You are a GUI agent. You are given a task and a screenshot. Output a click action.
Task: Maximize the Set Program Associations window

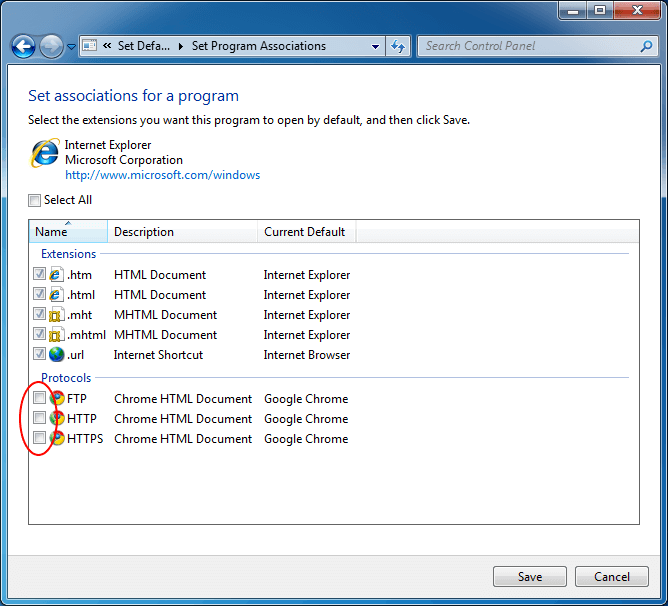600,10
